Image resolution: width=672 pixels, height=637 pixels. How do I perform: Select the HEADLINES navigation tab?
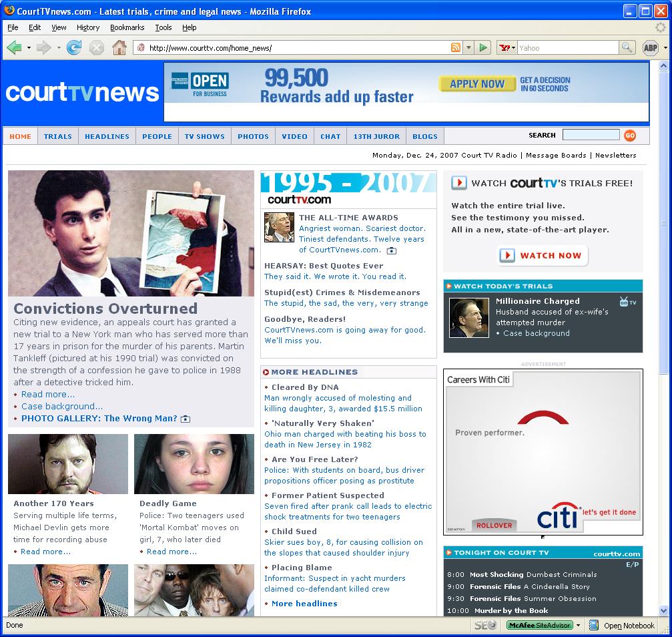tap(107, 136)
